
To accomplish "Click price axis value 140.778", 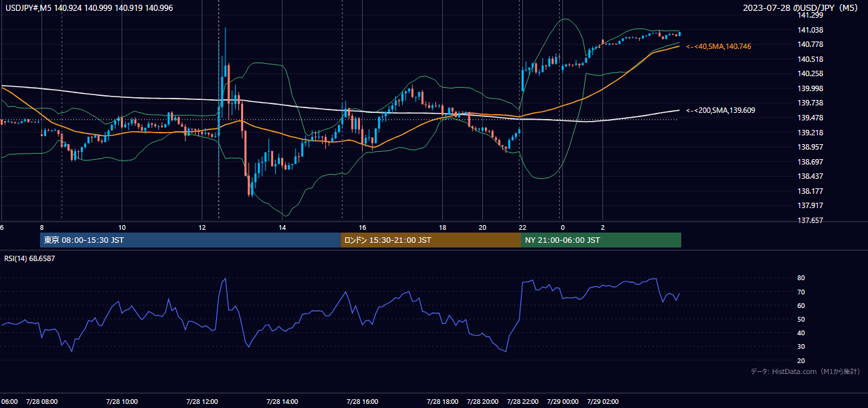I will coord(811,44).
